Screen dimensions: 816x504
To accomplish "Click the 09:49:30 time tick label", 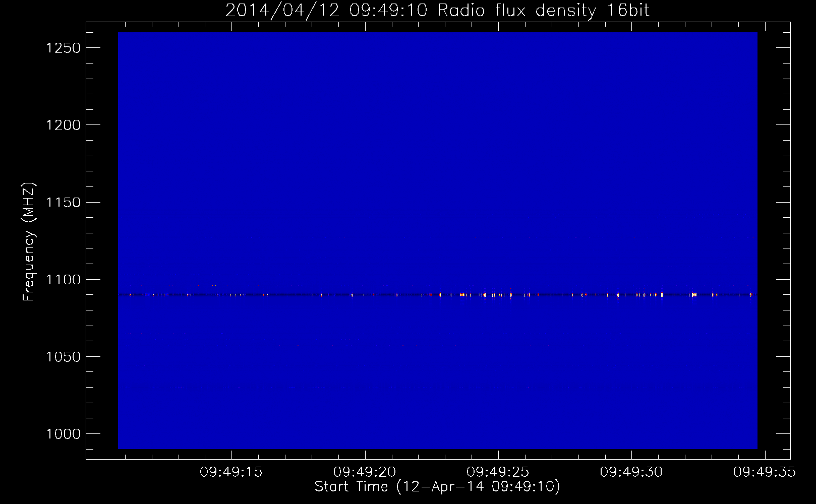I will pyautogui.click(x=631, y=472).
